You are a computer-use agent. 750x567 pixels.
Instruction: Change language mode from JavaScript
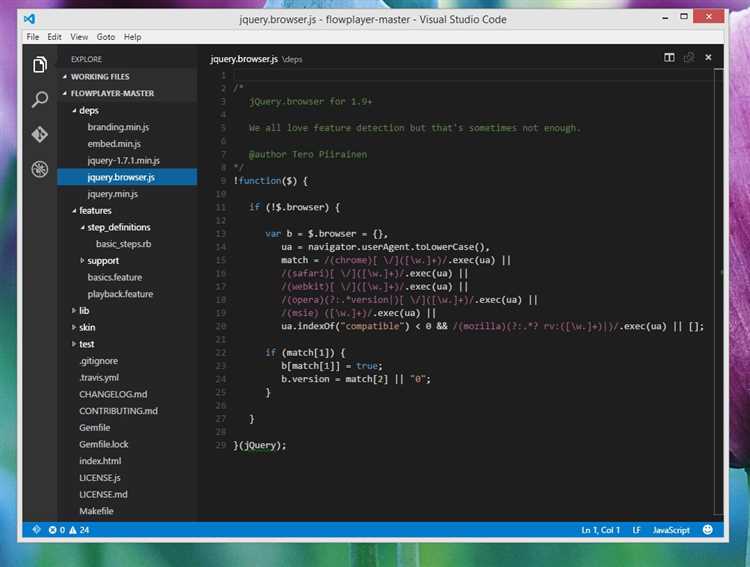coord(671,530)
